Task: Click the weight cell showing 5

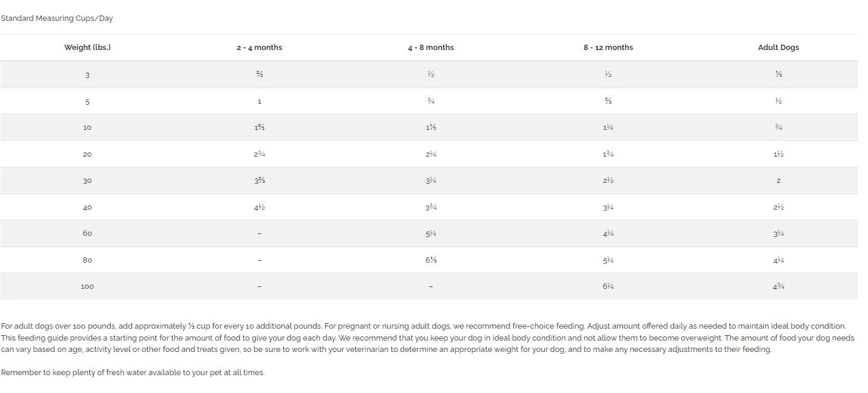Action: point(87,102)
